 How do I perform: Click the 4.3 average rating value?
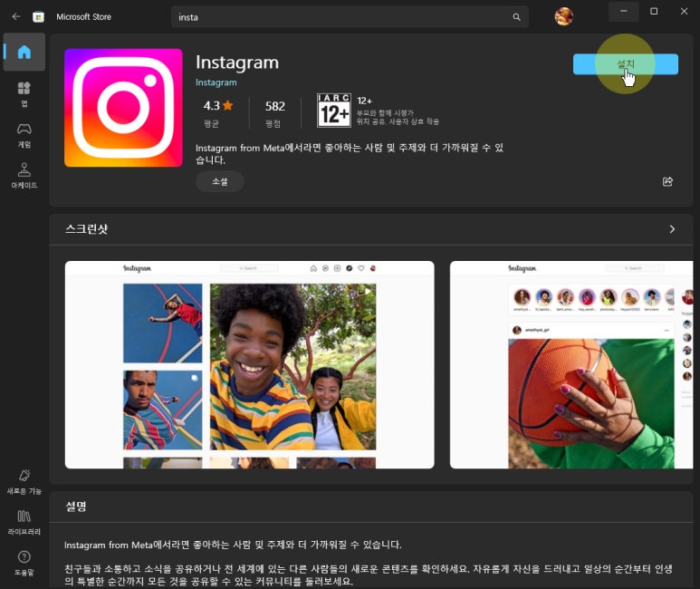(211, 106)
